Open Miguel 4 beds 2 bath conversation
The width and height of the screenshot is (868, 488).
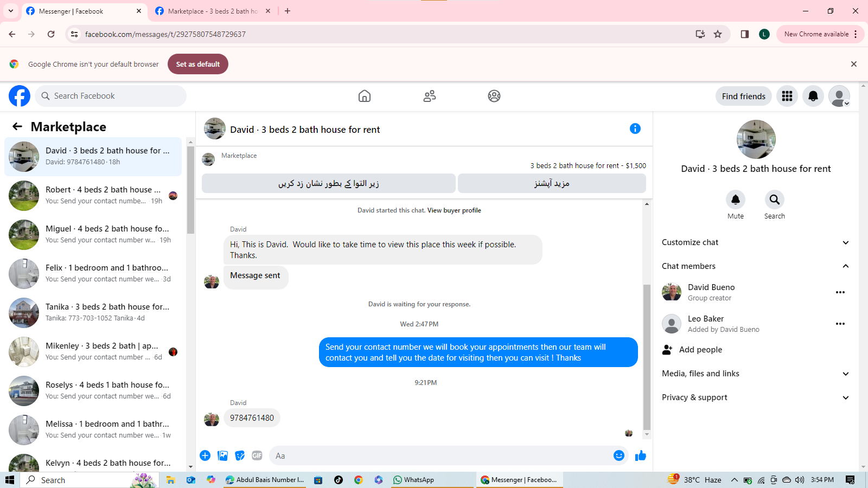(x=93, y=234)
